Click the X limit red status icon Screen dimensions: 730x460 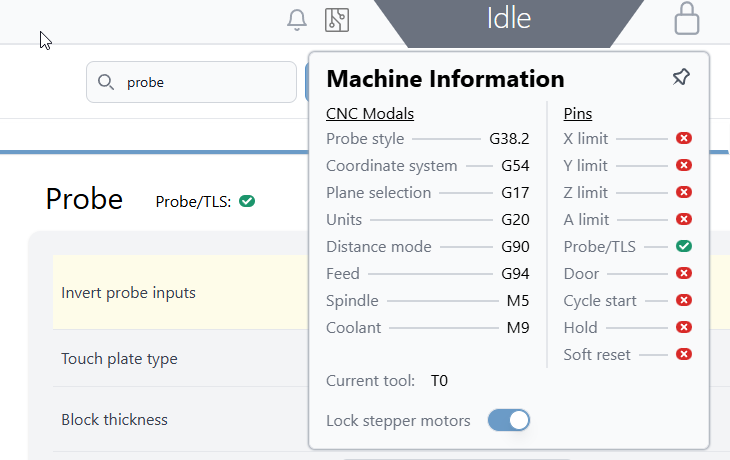point(684,139)
